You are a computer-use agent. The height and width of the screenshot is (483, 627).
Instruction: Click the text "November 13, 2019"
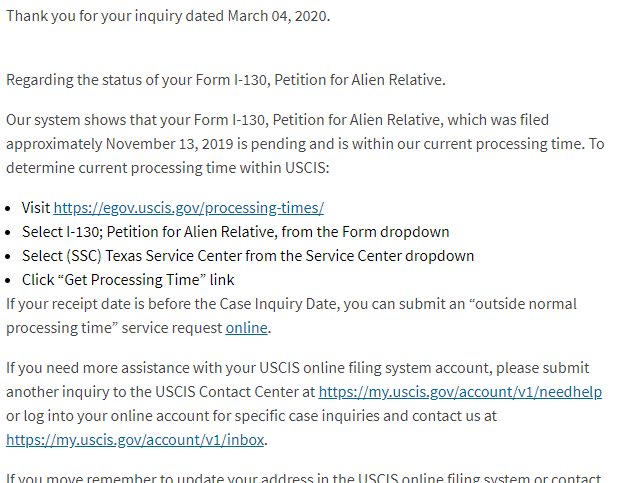(170, 144)
